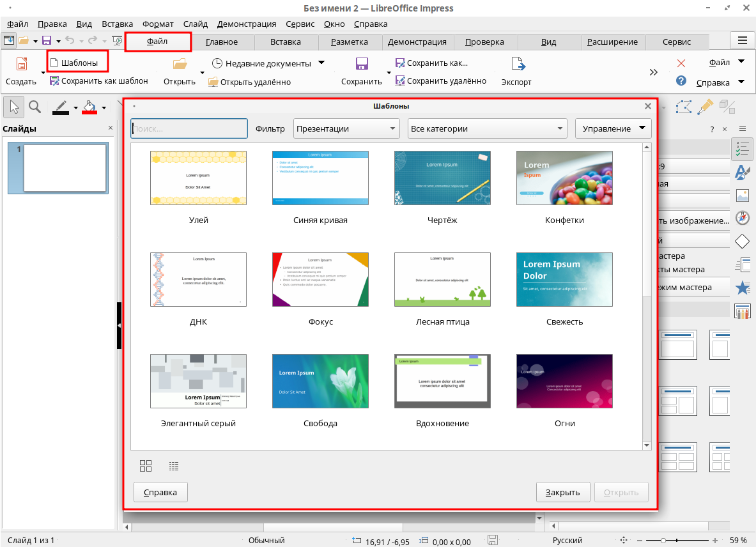
Task: Click the Export icon in the ribbon
Action: (517, 64)
